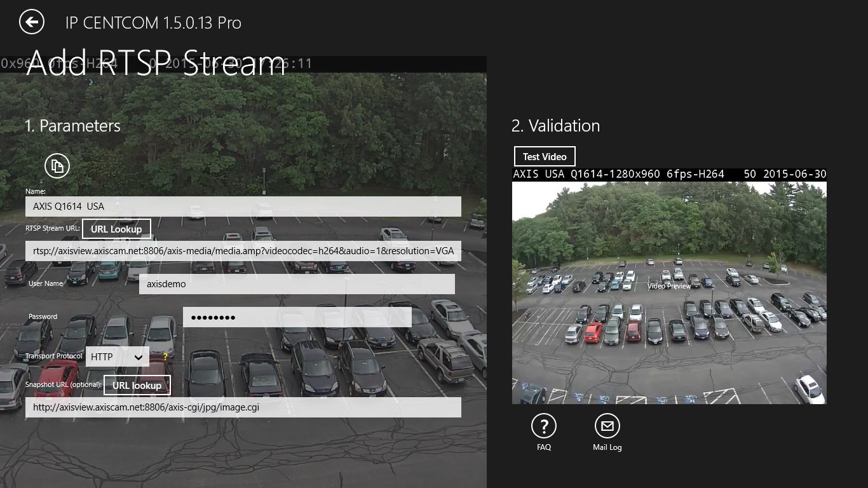Click the IP CENTCOM 1.5.0.13 Pro title
This screenshot has height=488, width=868.
pyautogui.click(x=153, y=23)
